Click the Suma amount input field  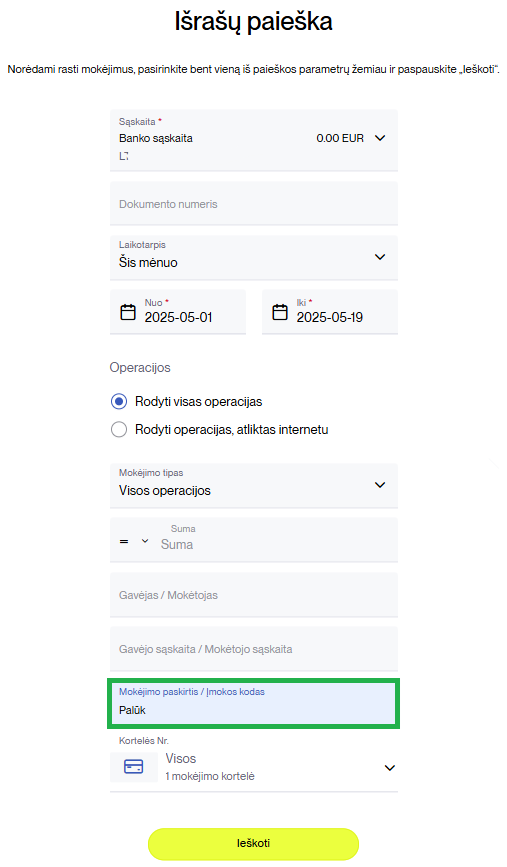[x=276, y=540]
